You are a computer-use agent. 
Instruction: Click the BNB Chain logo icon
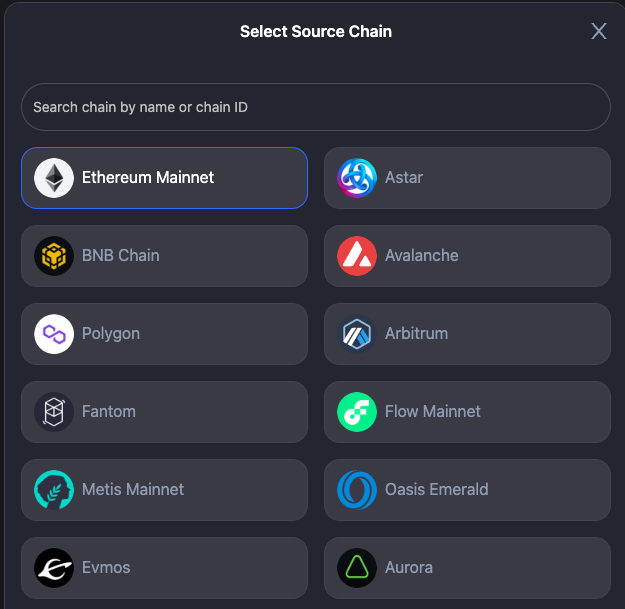click(x=54, y=256)
